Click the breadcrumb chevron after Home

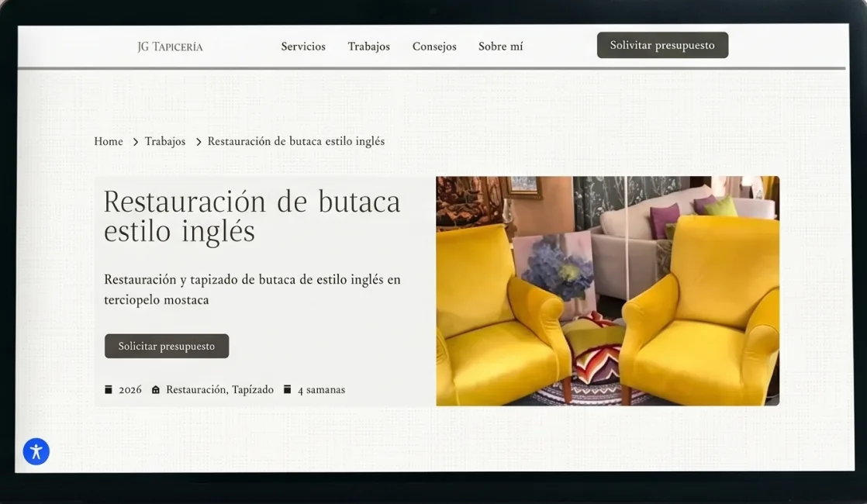pyautogui.click(x=136, y=142)
